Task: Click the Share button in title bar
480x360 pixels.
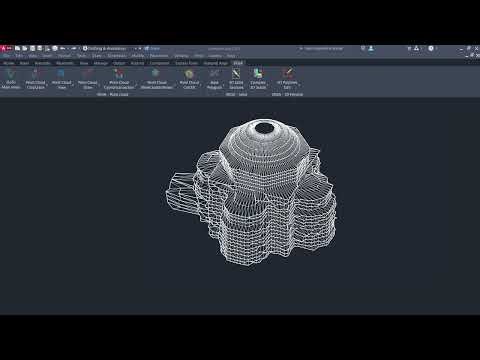Action: tap(152, 49)
